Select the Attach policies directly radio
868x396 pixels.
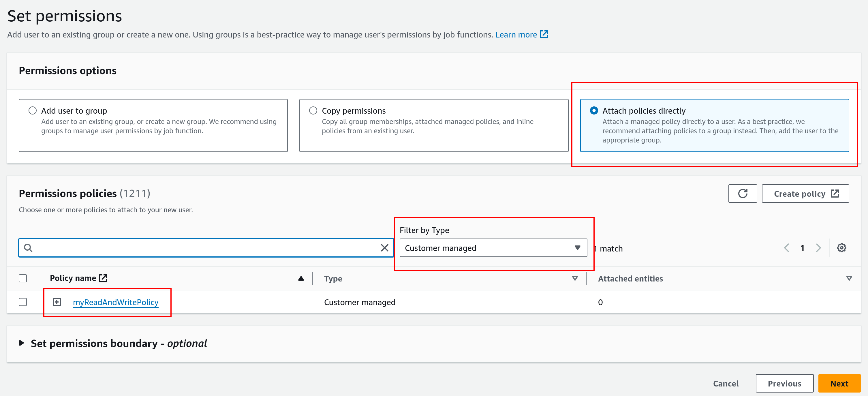click(x=594, y=110)
